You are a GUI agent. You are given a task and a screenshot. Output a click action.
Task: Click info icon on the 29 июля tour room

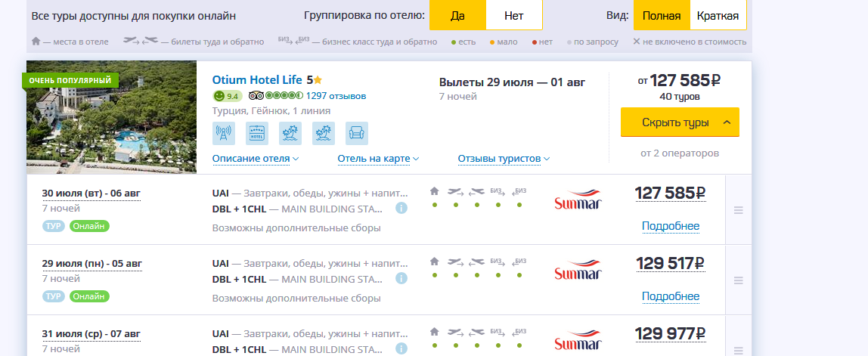point(401,278)
